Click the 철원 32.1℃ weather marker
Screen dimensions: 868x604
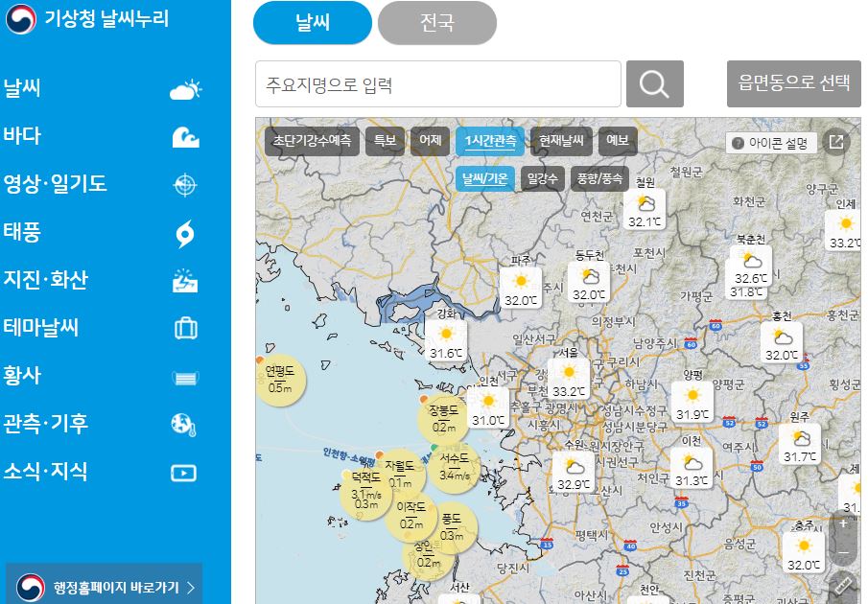point(645,209)
